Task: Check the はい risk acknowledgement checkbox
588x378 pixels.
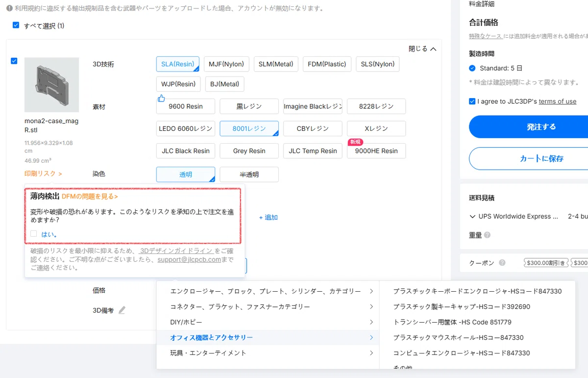Action: point(33,234)
